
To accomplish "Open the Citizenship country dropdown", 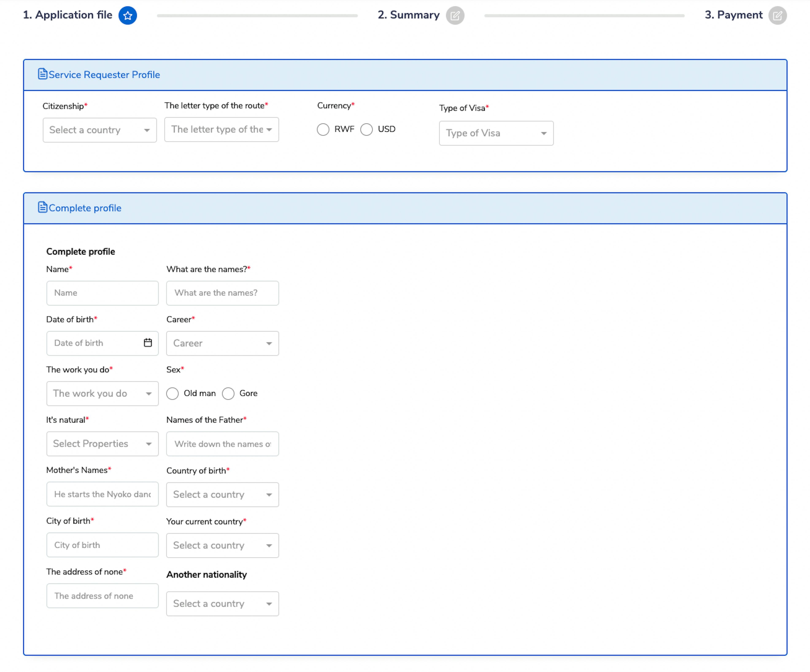I will point(100,130).
